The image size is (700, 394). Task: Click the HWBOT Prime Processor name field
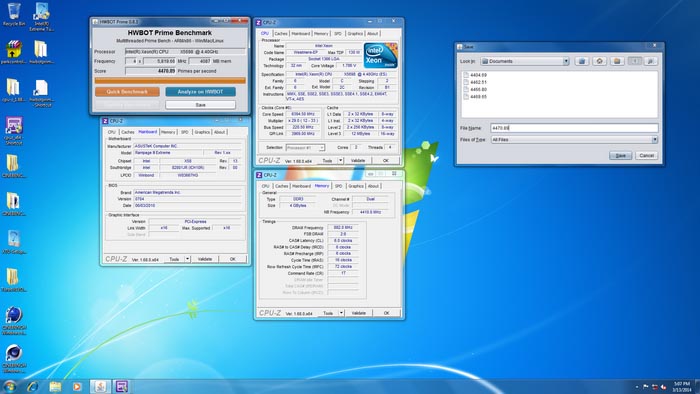coord(185,52)
